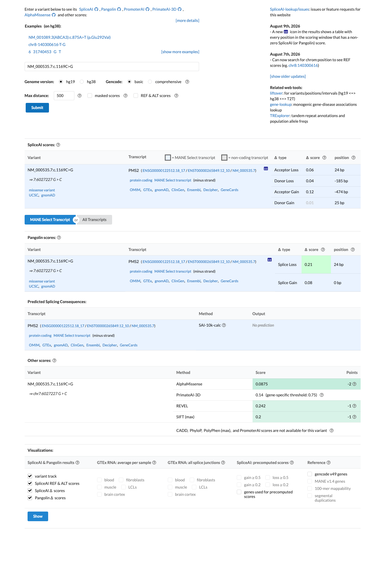This screenshot has width=389, height=588.
Task: Click the Pangolin scores help icon
Action: point(59,238)
